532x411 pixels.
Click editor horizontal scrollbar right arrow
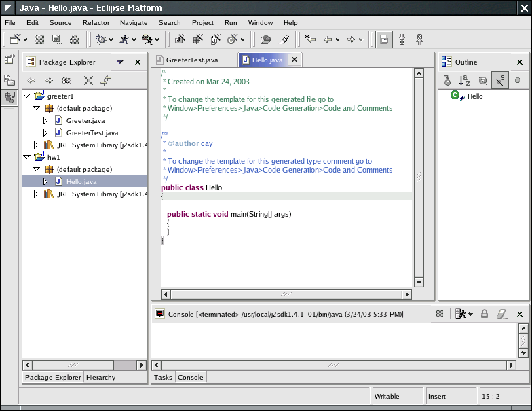(406, 294)
